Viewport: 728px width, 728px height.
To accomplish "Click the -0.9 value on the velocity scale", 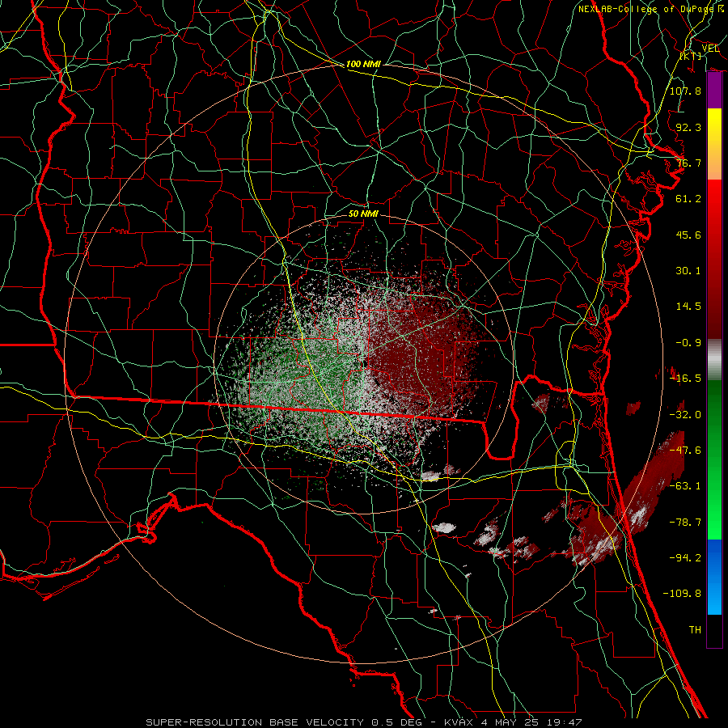I will [688, 343].
